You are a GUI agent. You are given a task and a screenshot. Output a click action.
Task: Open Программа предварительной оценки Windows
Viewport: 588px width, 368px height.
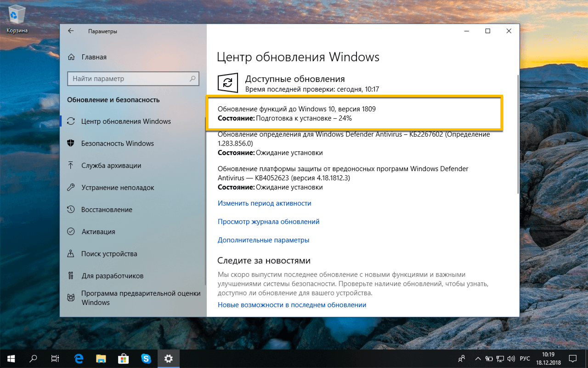[124, 298]
